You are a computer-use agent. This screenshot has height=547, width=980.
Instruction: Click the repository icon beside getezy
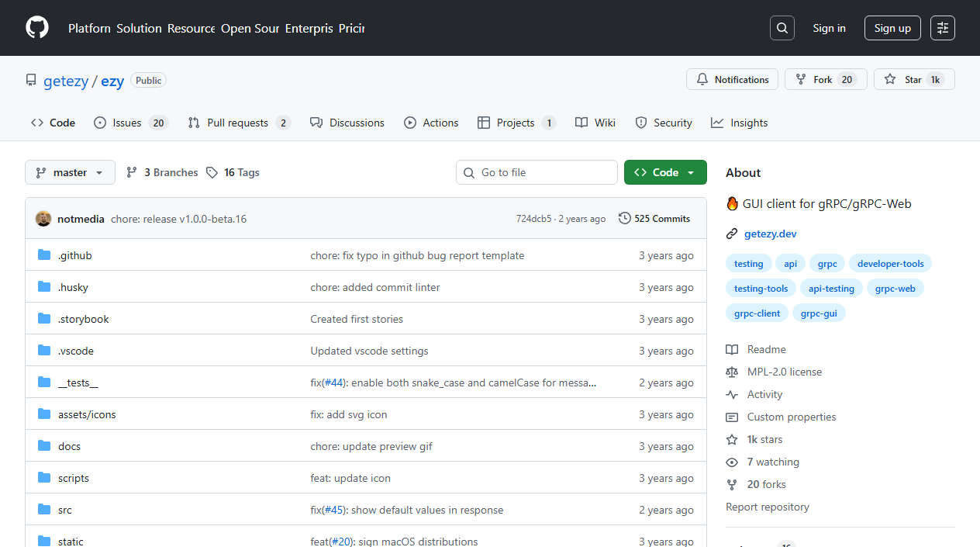pyautogui.click(x=31, y=81)
